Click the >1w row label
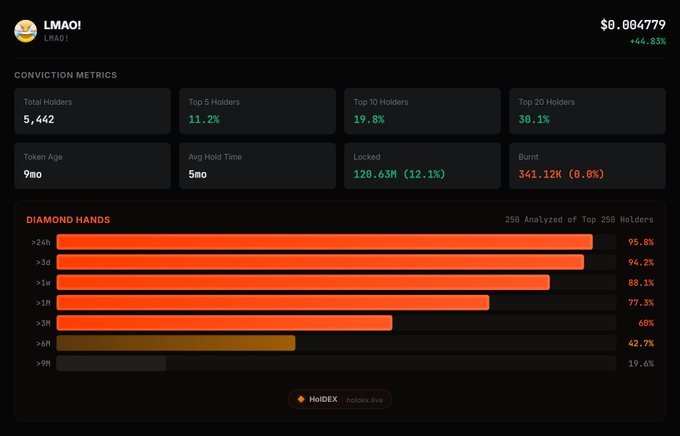 click(43, 283)
